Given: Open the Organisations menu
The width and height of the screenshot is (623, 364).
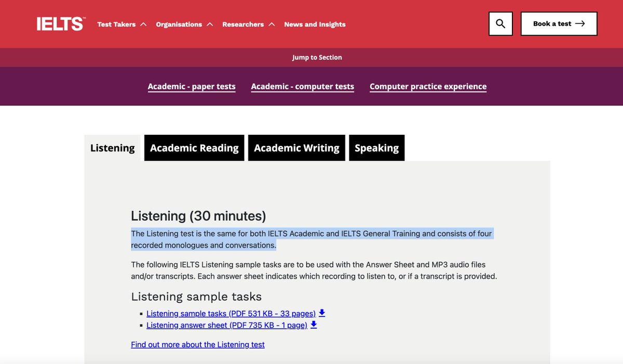Looking at the screenshot, I should pos(179,24).
